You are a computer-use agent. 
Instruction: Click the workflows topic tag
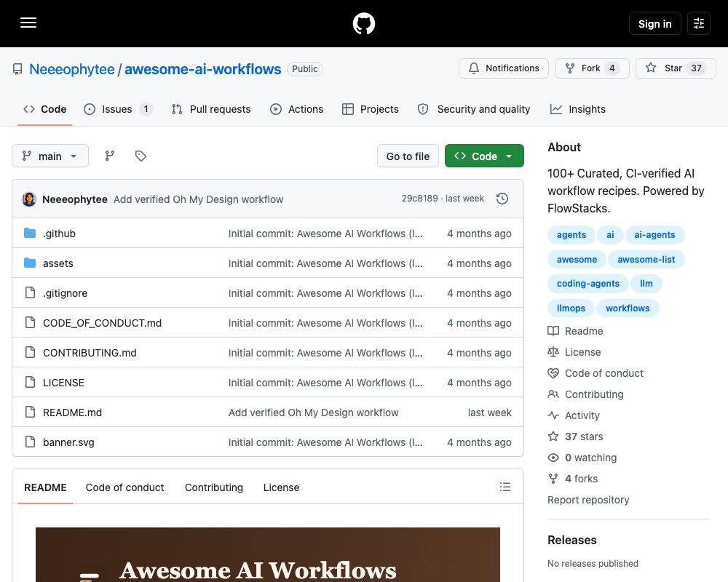[x=628, y=308]
